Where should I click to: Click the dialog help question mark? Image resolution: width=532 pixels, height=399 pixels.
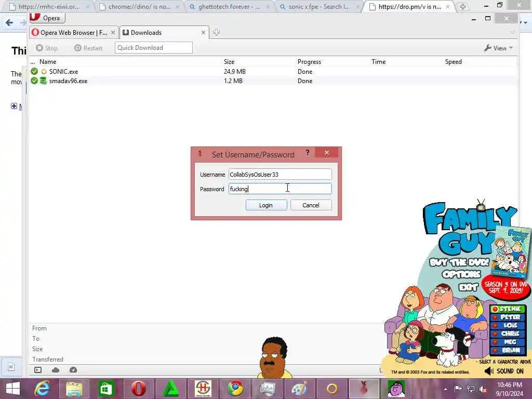click(308, 152)
